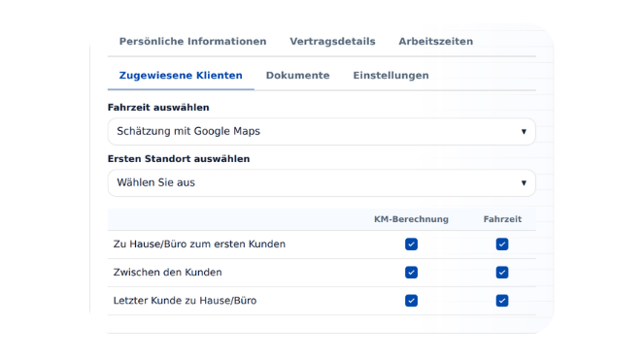Toggle Fahrzeit for Zwischen den Kunden
The image size is (644, 358).
[x=502, y=273]
